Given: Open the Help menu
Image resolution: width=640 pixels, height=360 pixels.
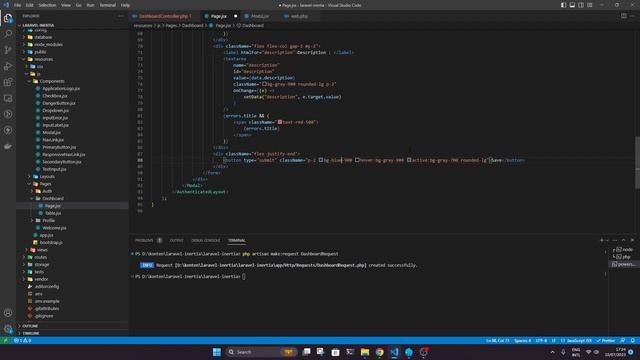Looking at the screenshot, I should pos(125,5).
